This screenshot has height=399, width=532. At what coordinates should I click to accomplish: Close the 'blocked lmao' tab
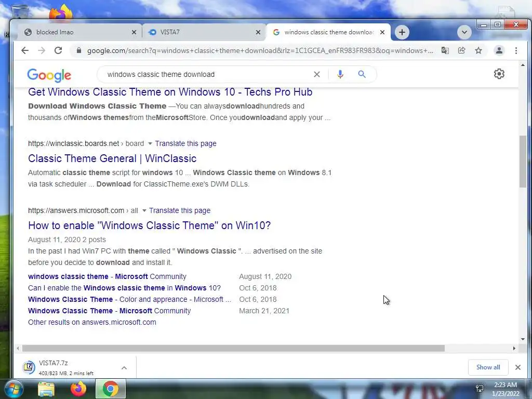pos(134,32)
